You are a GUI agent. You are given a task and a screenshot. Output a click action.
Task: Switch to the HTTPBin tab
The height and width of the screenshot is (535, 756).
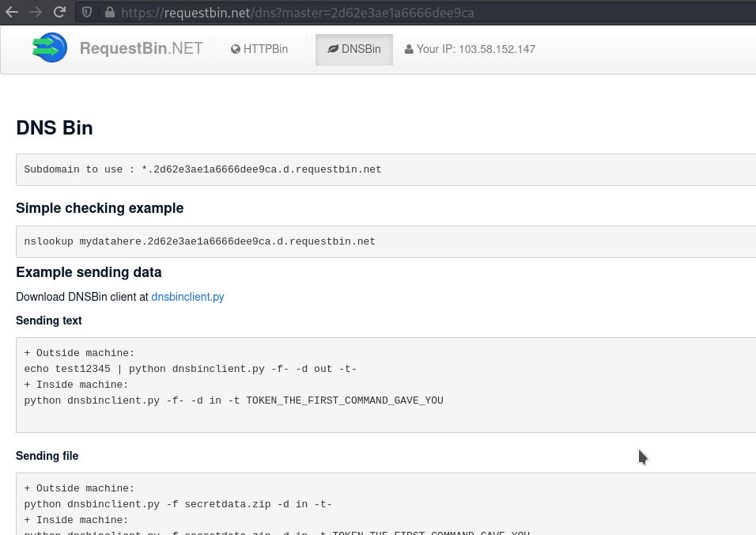(x=259, y=49)
